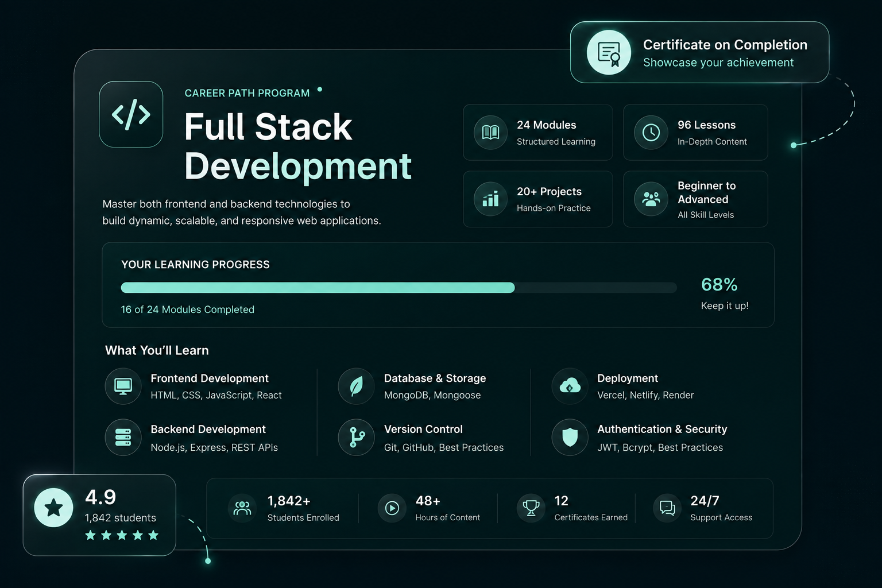Click Node.js, Express, REST APIs text
Screen dimensions: 882x588
tap(214, 447)
